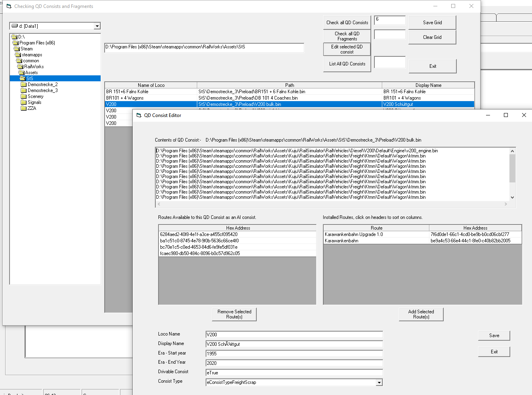The image size is (532, 395).
Task: Expand the Consist Type combo box
Action: pyautogui.click(x=379, y=383)
